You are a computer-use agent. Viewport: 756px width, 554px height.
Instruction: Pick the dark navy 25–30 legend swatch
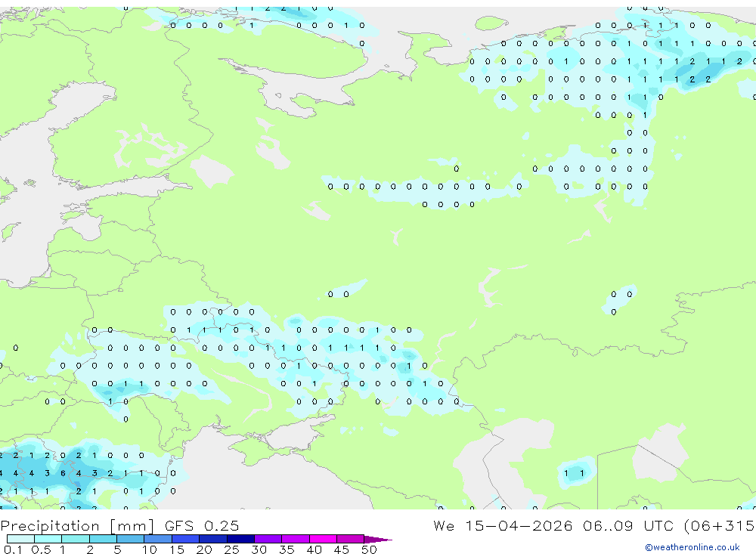[240, 539]
